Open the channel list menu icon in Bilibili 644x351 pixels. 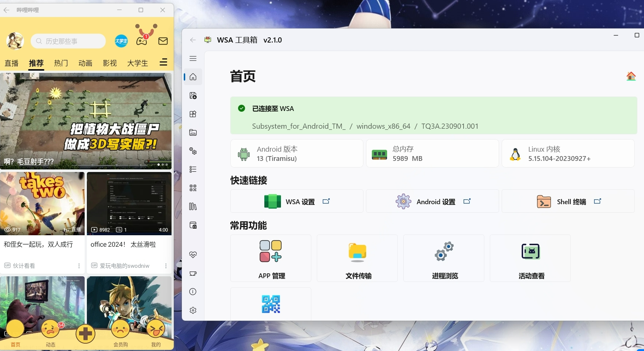(x=163, y=62)
